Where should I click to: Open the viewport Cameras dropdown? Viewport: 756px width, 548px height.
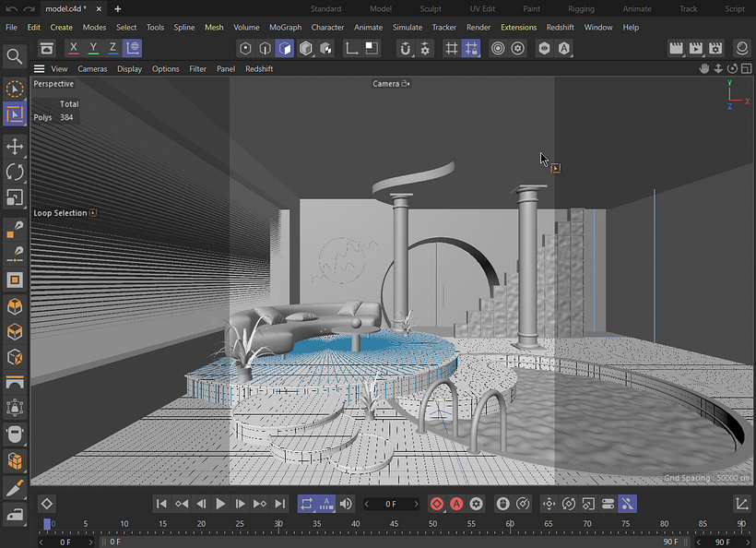click(x=92, y=69)
